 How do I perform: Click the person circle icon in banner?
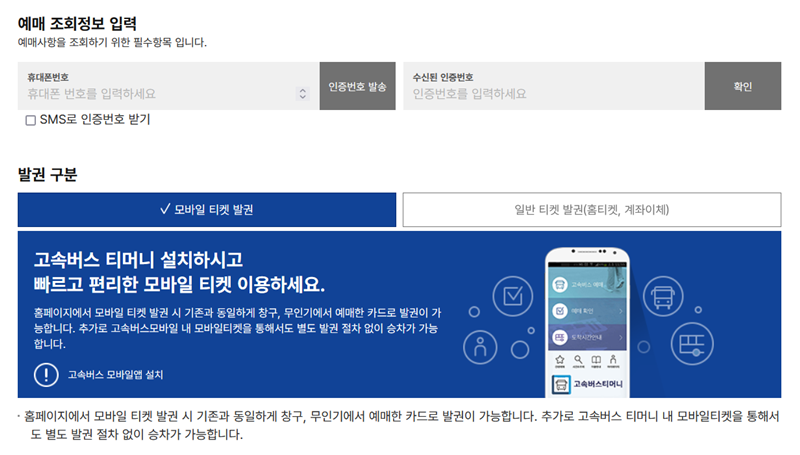480,347
